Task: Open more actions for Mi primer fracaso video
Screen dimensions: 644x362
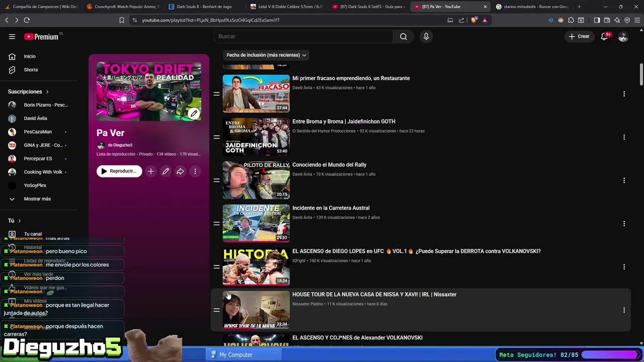Action: coord(624,94)
